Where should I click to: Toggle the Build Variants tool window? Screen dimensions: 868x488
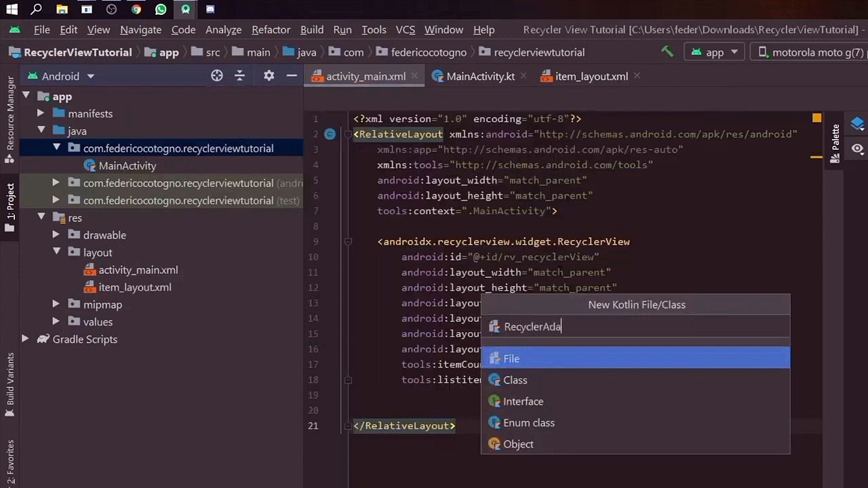coord(10,383)
